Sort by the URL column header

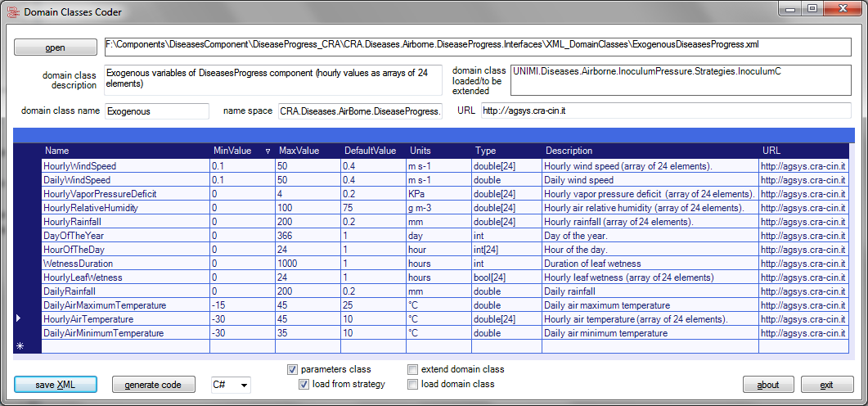pyautogui.click(x=803, y=151)
